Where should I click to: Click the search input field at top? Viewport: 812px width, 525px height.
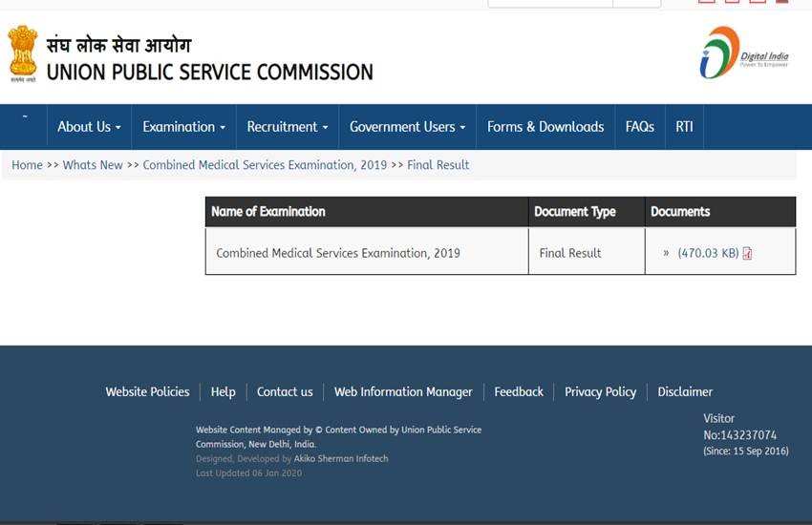[x=549, y=3]
